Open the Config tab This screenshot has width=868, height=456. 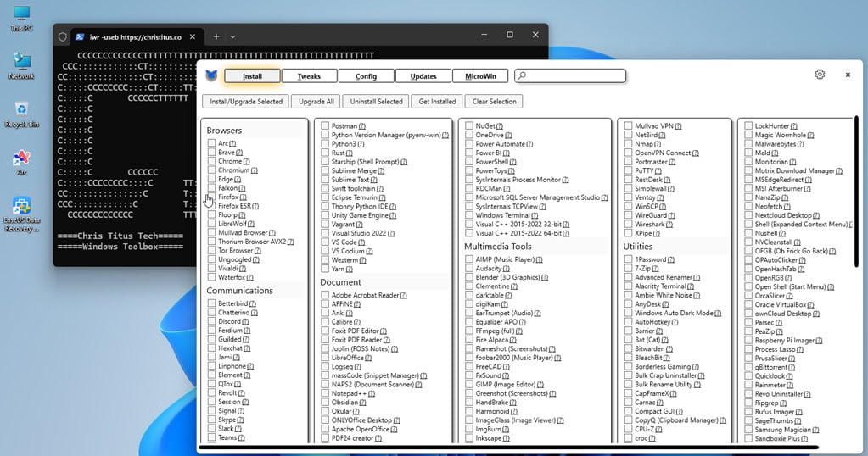(366, 75)
